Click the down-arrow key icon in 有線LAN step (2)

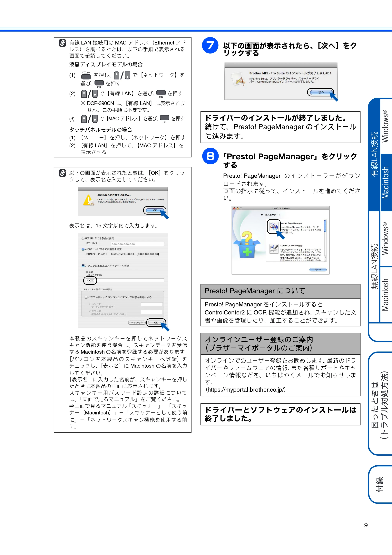[x=95, y=94]
